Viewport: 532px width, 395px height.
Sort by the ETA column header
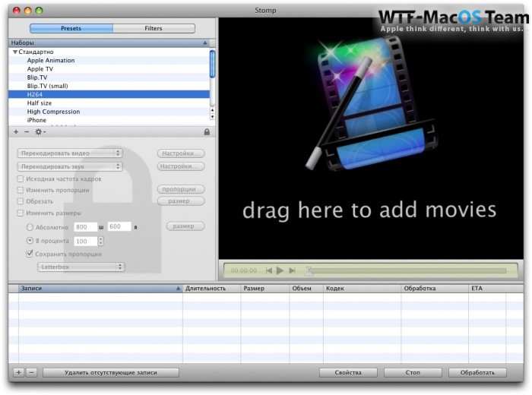(487, 289)
